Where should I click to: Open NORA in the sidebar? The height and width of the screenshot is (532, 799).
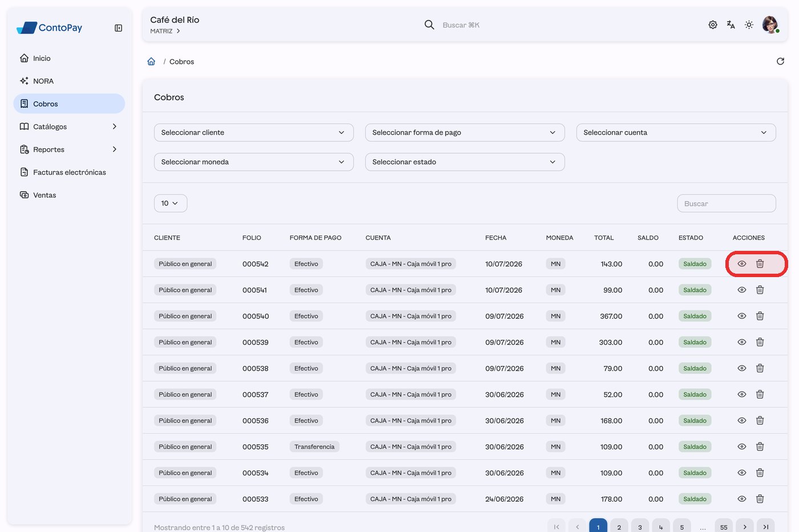coord(69,81)
